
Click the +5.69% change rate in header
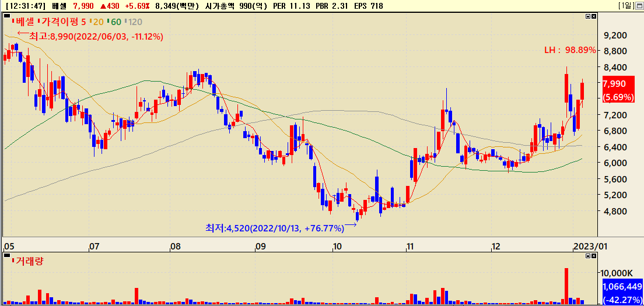(x=138, y=6)
